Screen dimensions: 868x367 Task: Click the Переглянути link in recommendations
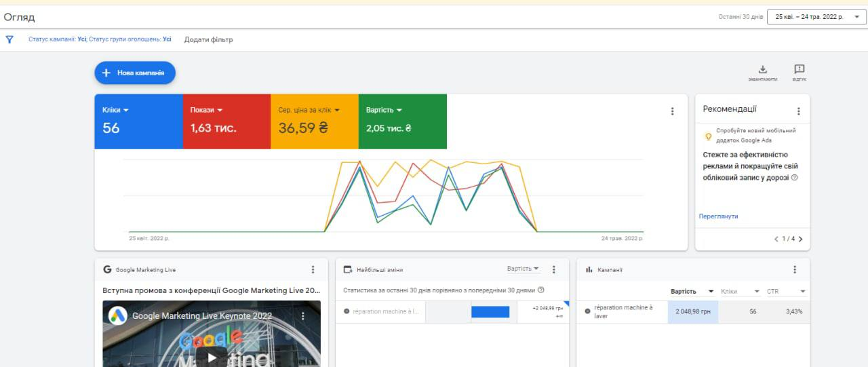[718, 216]
